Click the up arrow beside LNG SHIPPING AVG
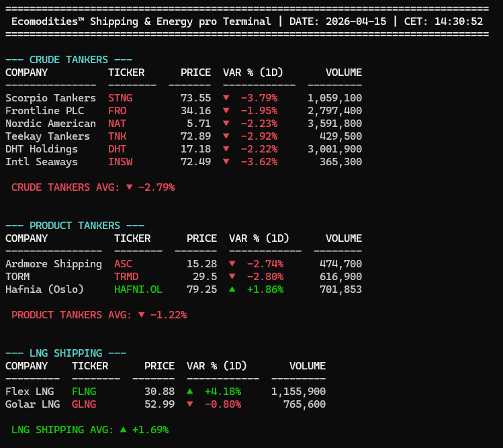 123,430
